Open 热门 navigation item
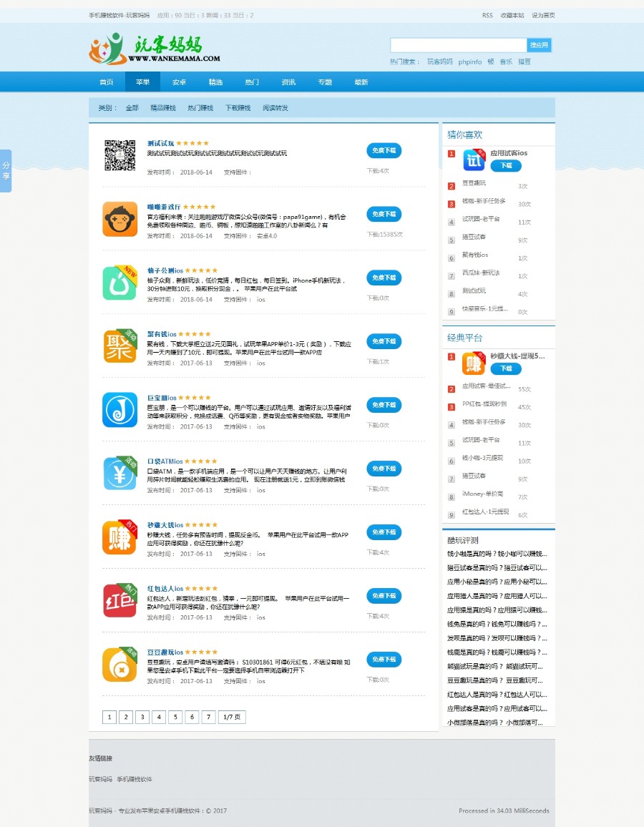The height and width of the screenshot is (827, 644). (x=252, y=82)
